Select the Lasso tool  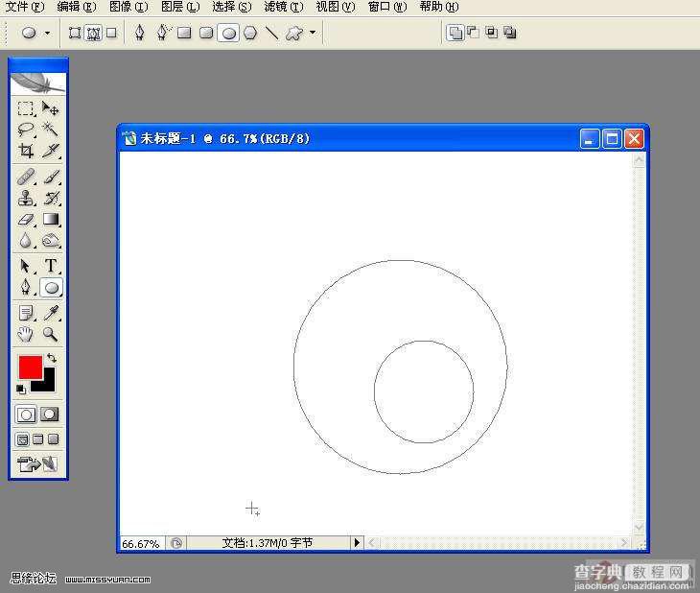(26, 130)
